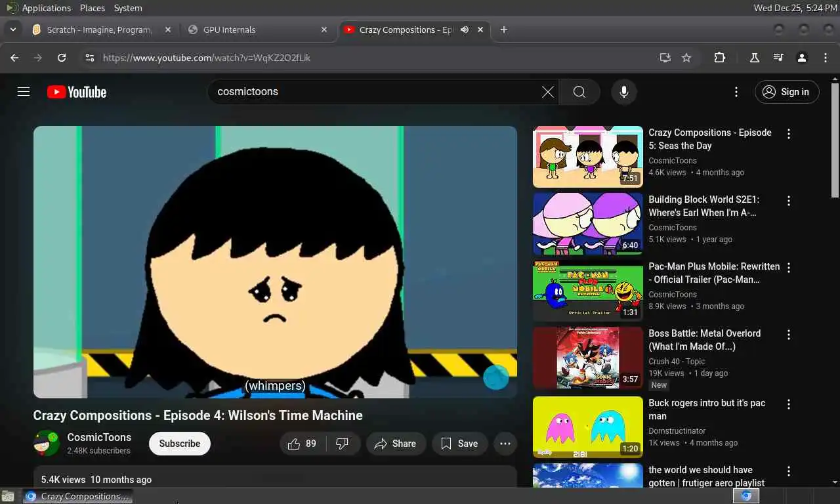The width and height of the screenshot is (840, 504).
Task: Share the Wilson's Time Machine video
Action: click(x=396, y=444)
